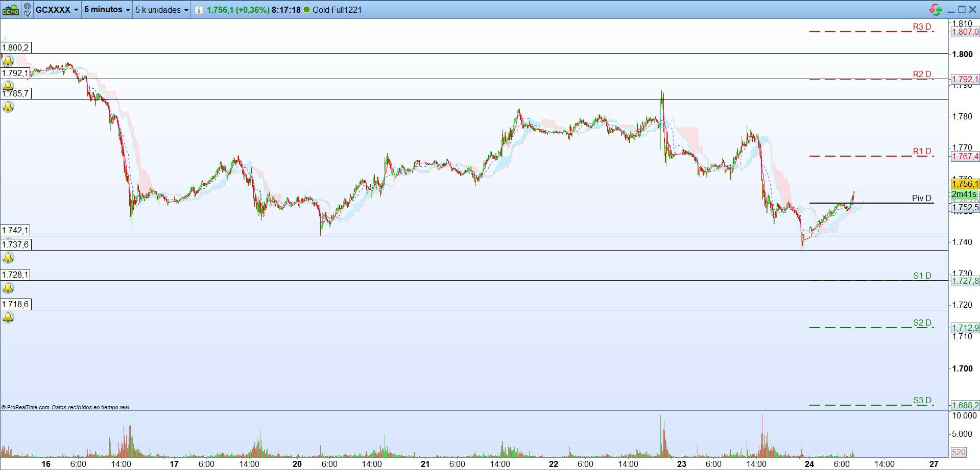
Task: Click the 1.752,5 price axis tag
Action: point(965,207)
